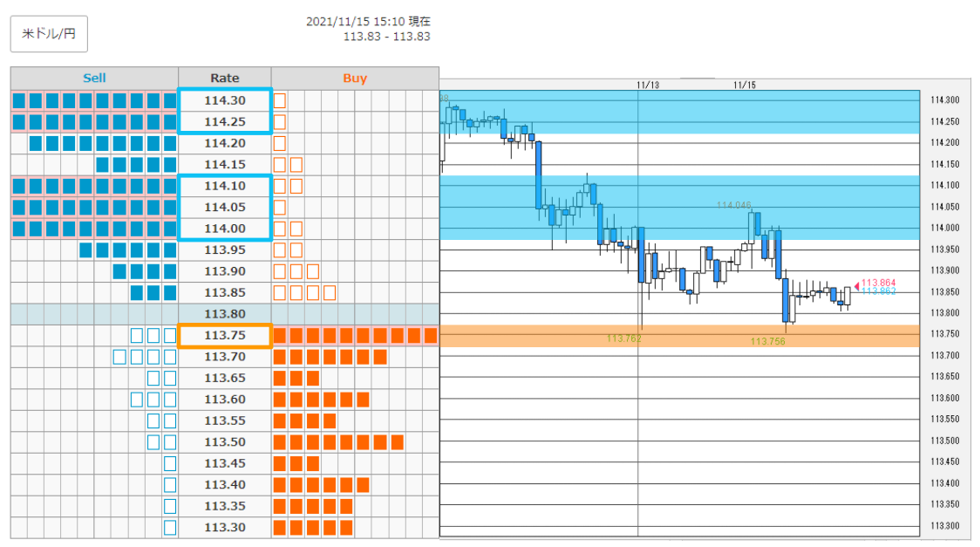Screen dimensions: 980x547
Task: Click the 113.45 rate cell
Action: pyautogui.click(x=225, y=463)
